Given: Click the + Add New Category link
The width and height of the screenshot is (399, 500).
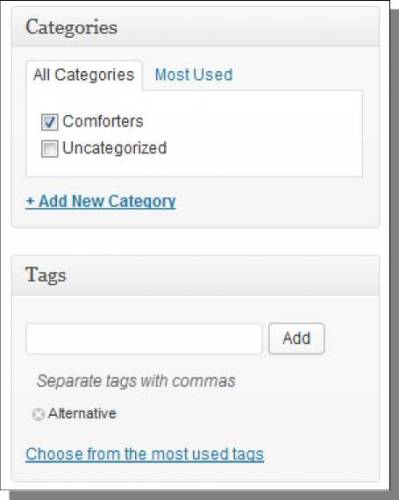Looking at the screenshot, I should pyautogui.click(x=101, y=201).
